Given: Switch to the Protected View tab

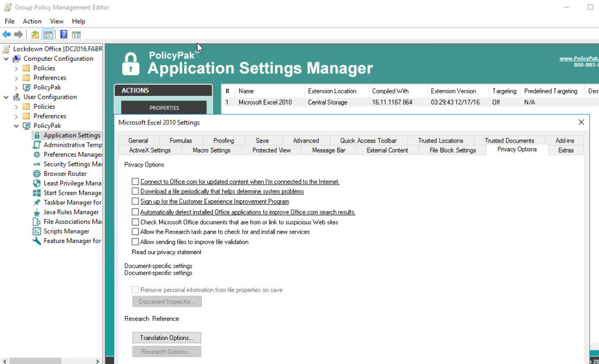Looking at the screenshot, I should point(271,150).
